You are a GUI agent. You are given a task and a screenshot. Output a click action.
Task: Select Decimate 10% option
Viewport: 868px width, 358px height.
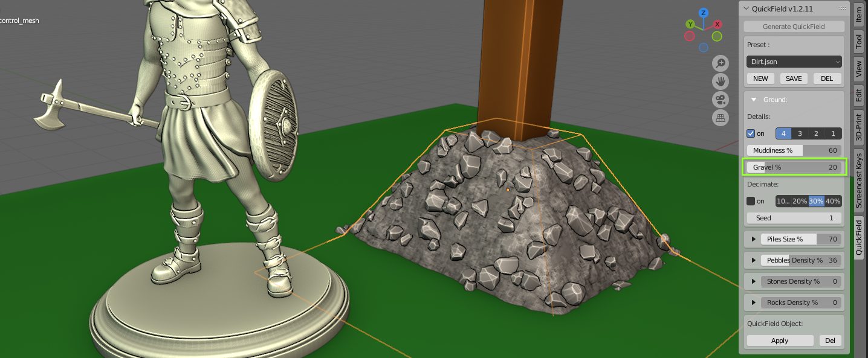tap(783, 201)
